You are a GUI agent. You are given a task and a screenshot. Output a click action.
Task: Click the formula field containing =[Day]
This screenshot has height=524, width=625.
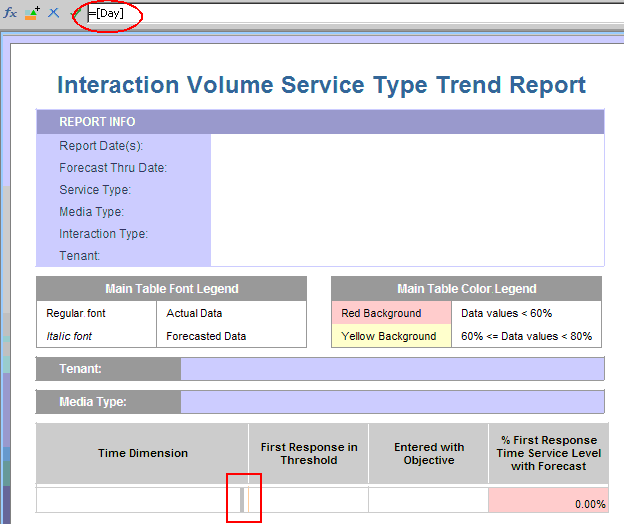tap(355, 14)
